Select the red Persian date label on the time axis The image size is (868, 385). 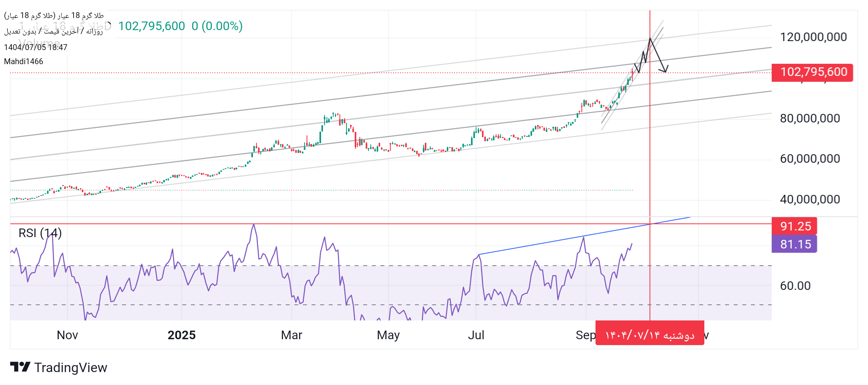[x=650, y=335]
